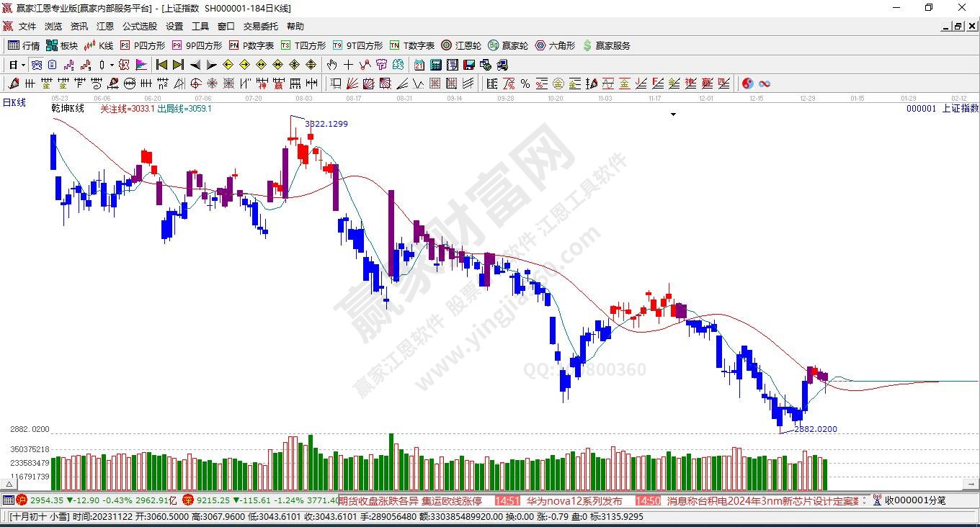Expand the small black triangle above chart
Image resolution: width=980 pixels, height=527 pixels.
point(674,114)
